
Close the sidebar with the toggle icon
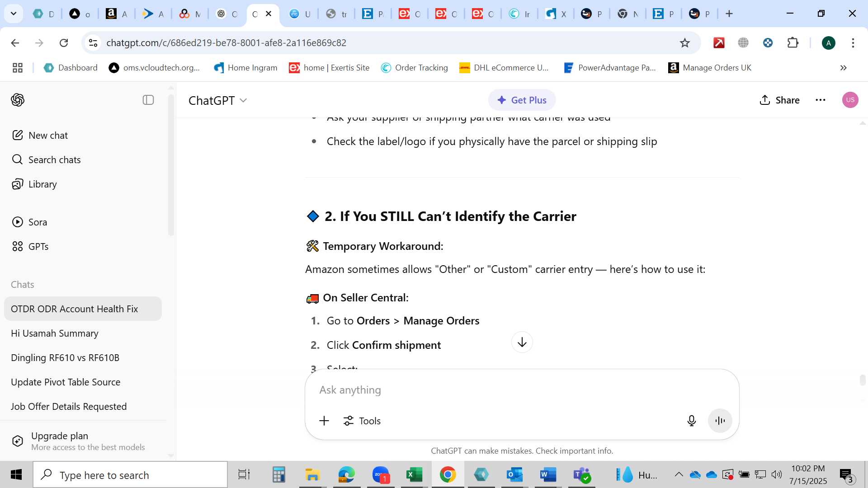coord(148,100)
